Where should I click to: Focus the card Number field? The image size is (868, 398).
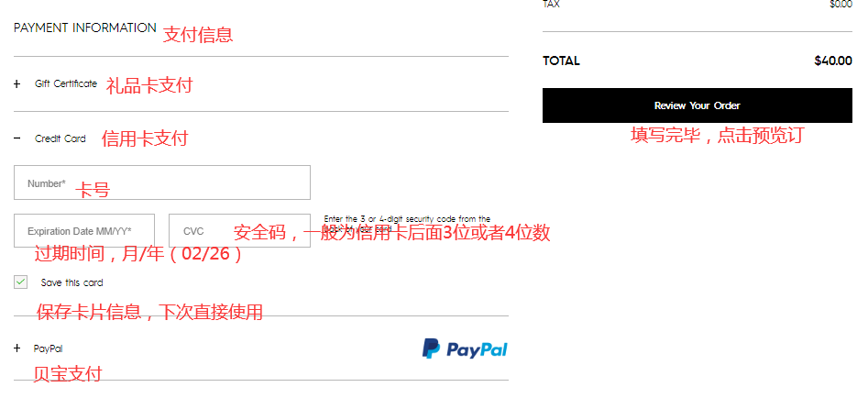click(162, 182)
